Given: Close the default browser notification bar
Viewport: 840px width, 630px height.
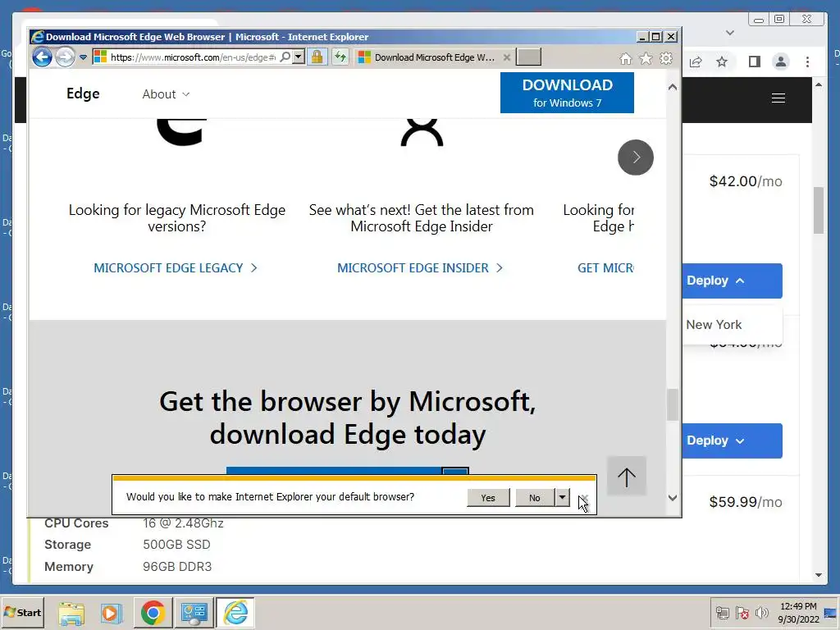Looking at the screenshot, I should click(x=584, y=499).
